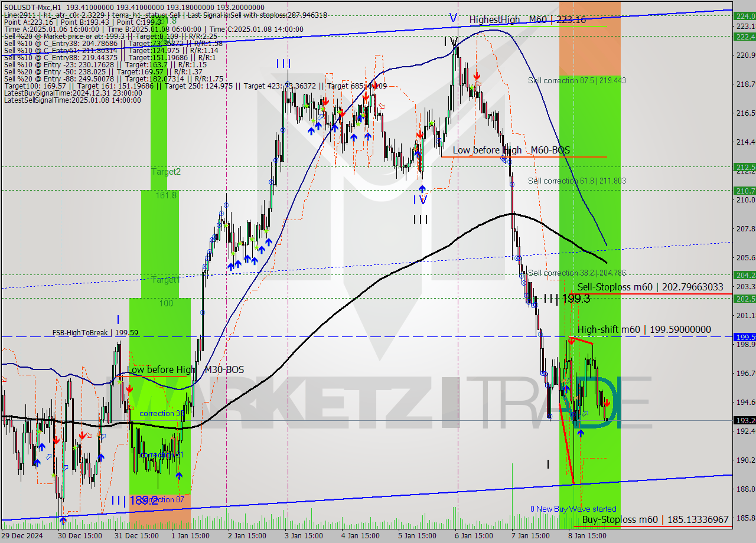Screen dimensions: 756x543
Task: Select the LatestSellSignalTime line
Action: (x=72, y=100)
